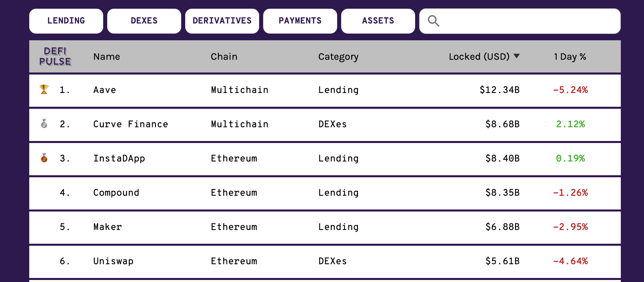Screen dimensions: 644x282
Task: Open the Compound project link
Action: coord(116,193)
